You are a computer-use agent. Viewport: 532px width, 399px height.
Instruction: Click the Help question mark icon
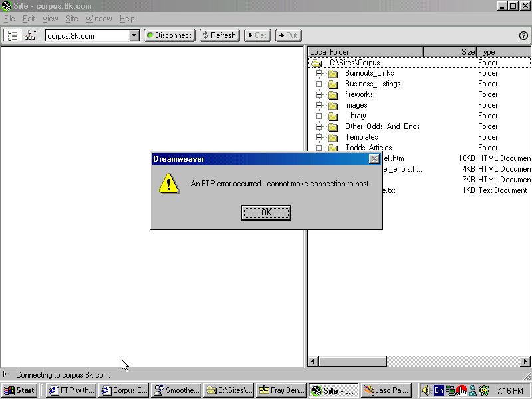(x=523, y=35)
